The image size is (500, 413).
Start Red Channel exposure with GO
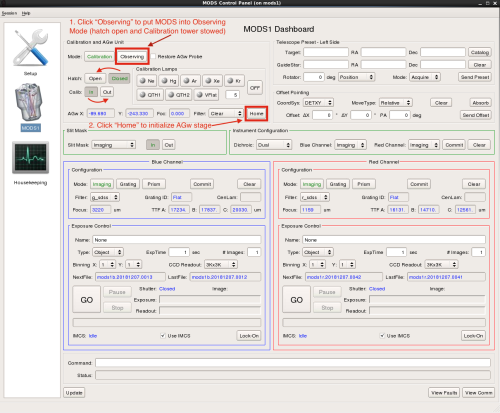click(x=297, y=300)
